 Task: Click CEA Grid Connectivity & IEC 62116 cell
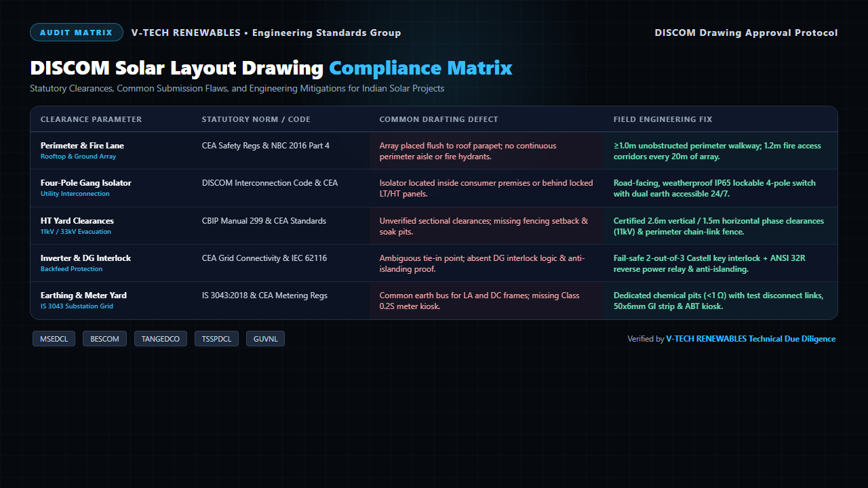(264, 258)
